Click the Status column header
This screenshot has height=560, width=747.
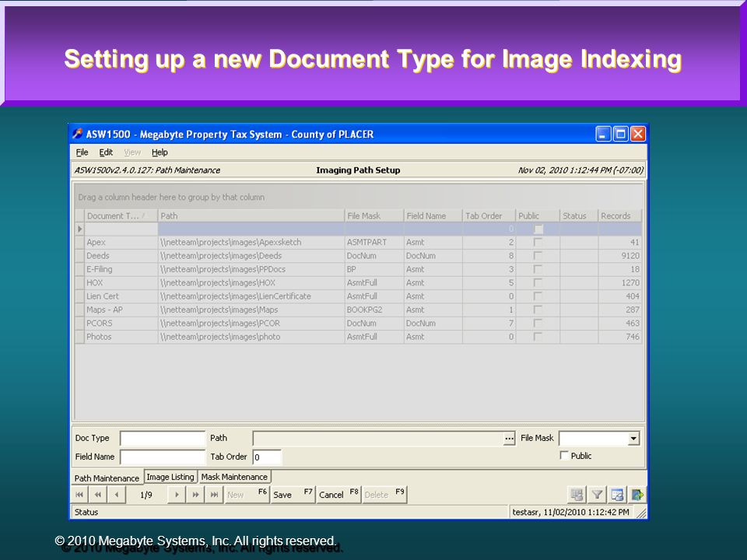tap(579, 215)
